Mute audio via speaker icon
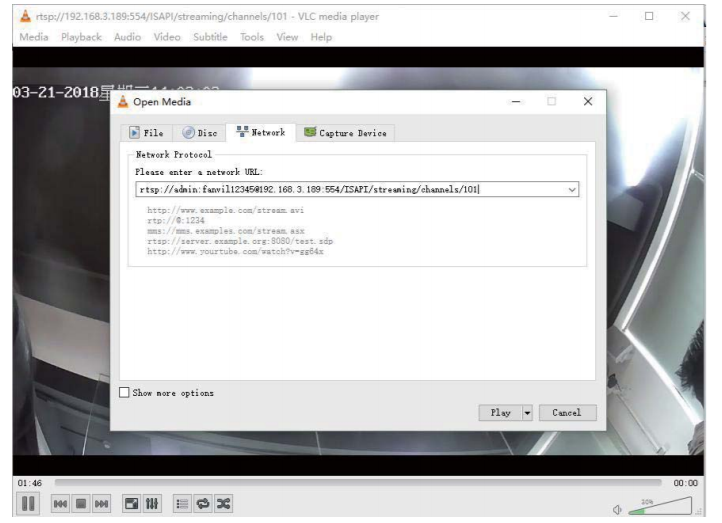This screenshot has width=722, height=523. click(617, 509)
